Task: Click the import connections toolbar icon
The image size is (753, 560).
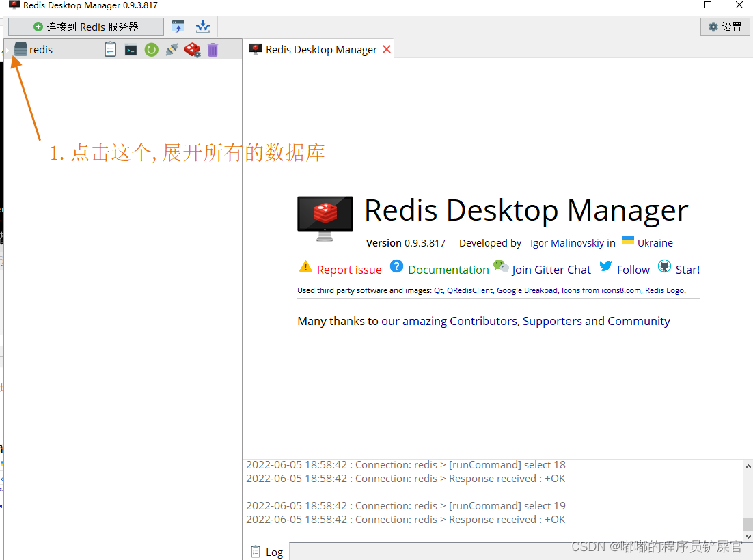Action: tap(178, 27)
